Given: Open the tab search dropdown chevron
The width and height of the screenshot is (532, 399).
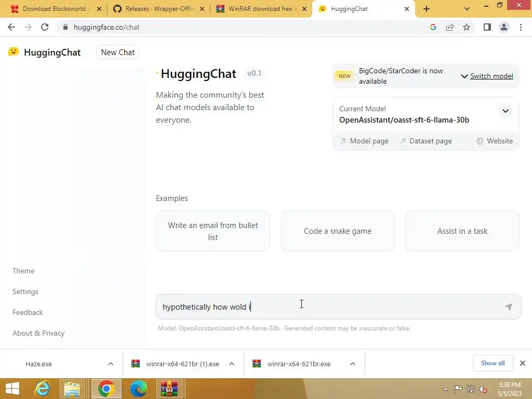Looking at the screenshot, I should [467, 9].
